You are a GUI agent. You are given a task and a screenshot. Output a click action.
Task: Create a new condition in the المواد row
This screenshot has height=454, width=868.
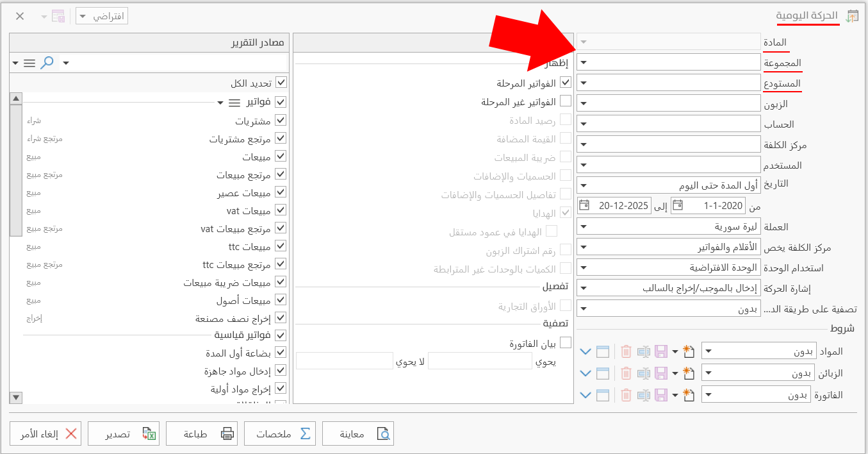pyautogui.click(x=689, y=351)
